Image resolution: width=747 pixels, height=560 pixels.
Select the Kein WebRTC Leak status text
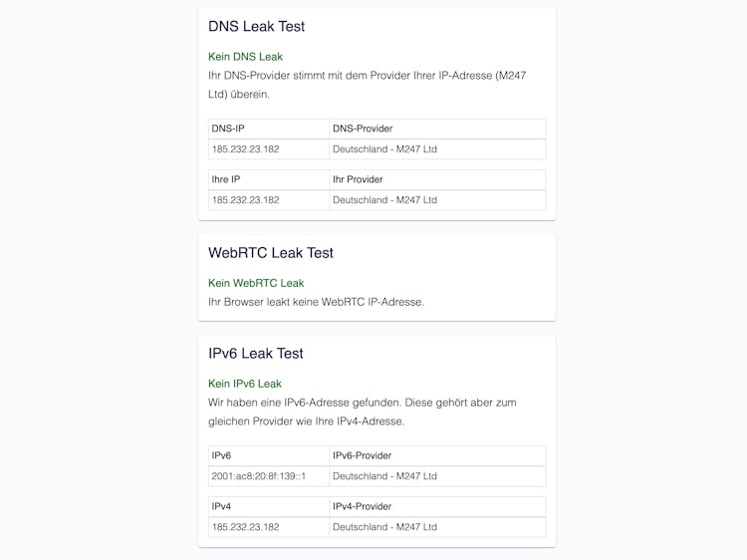coord(256,283)
